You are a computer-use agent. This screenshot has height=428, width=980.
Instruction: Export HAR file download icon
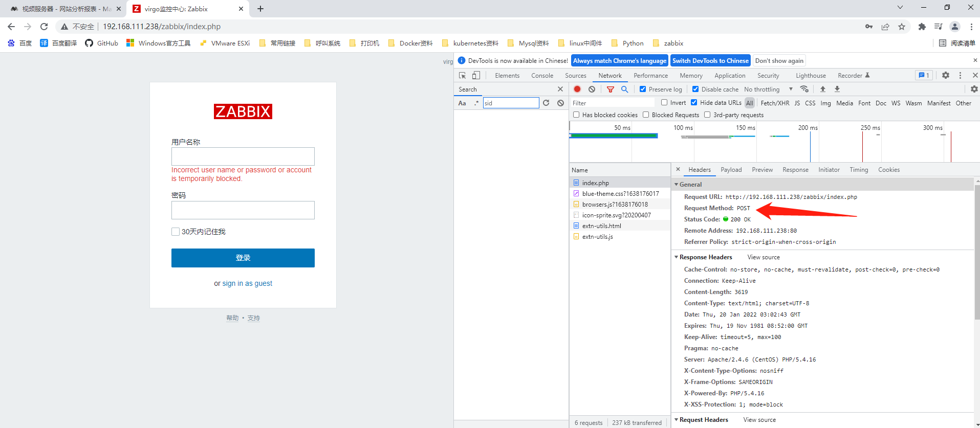point(837,89)
